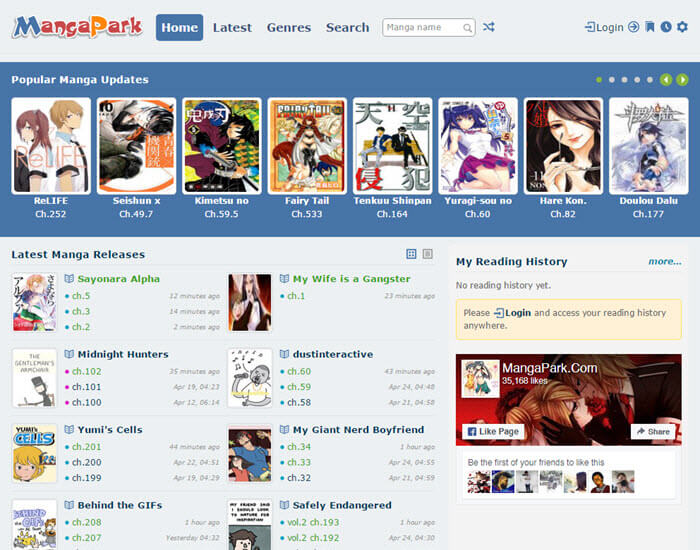Select fifth carousel page dot
This screenshot has width=700, height=550.
click(650, 80)
